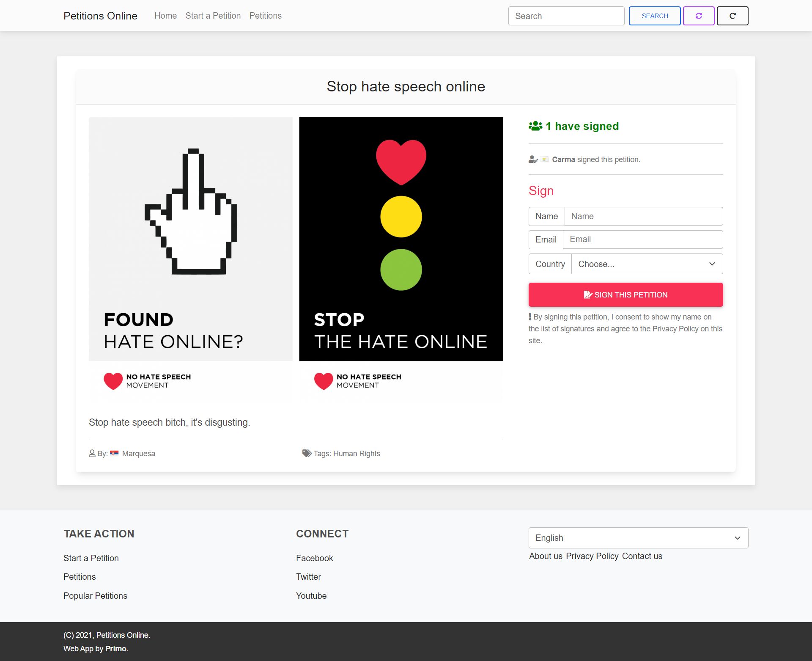The image size is (812, 661).
Task: Open Popular Petitions footer link
Action: click(95, 596)
